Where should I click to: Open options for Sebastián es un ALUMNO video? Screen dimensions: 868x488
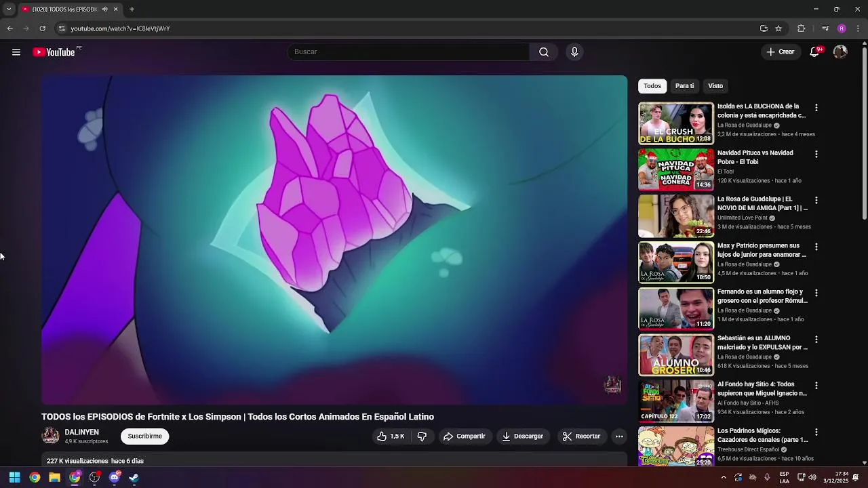[816, 339]
